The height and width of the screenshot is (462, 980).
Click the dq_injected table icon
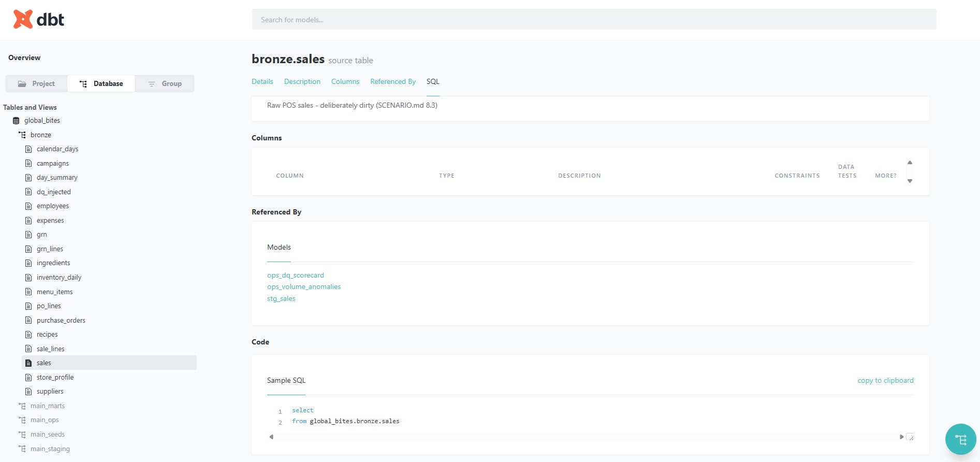coord(28,192)
